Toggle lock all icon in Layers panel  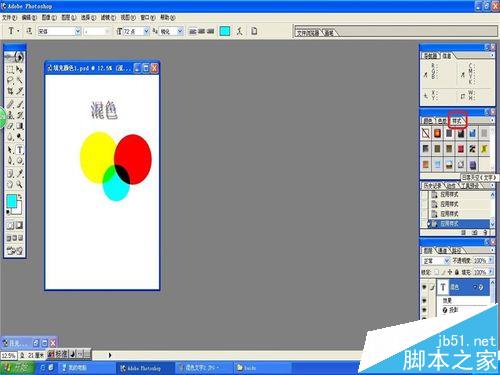click(x=457, y=272)
